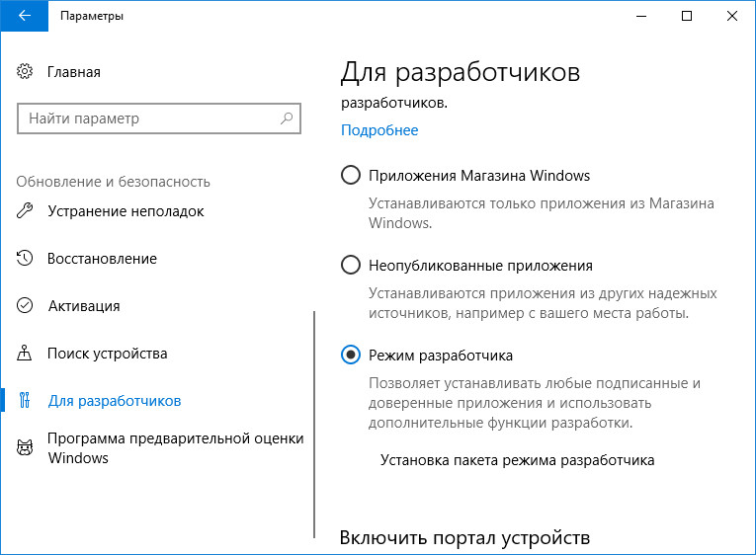
Task: Click the Troubleshoot wrench icon
Action: coord(25,211)
